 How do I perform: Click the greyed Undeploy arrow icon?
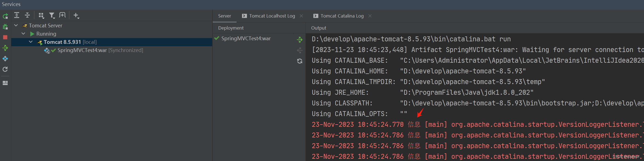(300, 50)
